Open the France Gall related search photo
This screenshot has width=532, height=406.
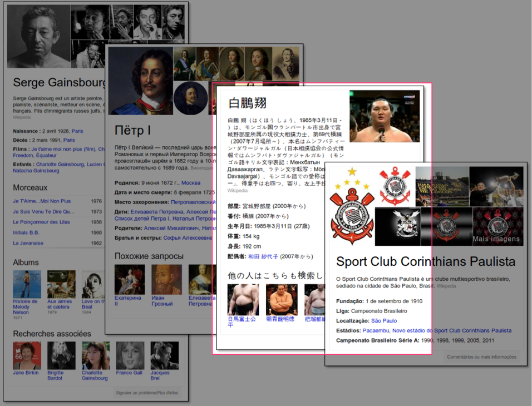pos(130,355)
